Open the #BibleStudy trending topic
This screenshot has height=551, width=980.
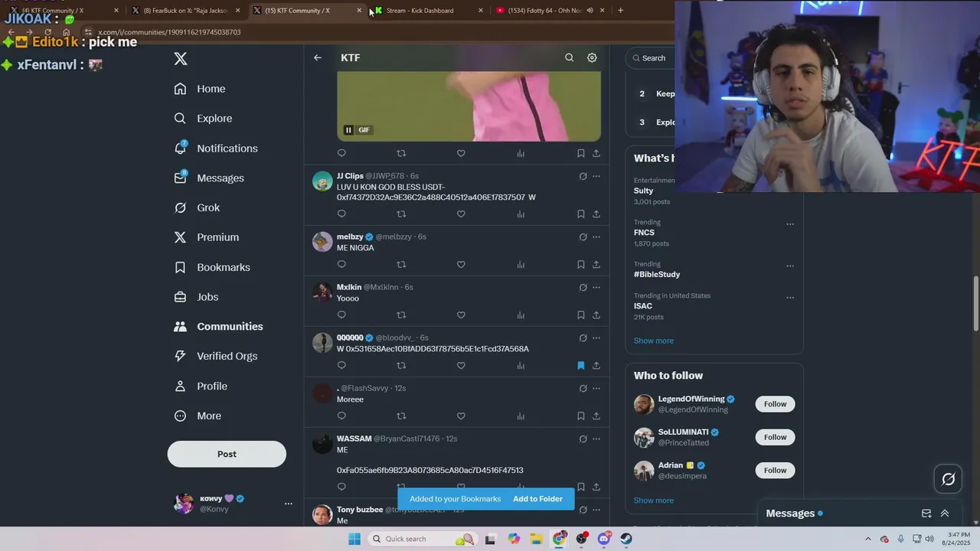pos(657,275)
